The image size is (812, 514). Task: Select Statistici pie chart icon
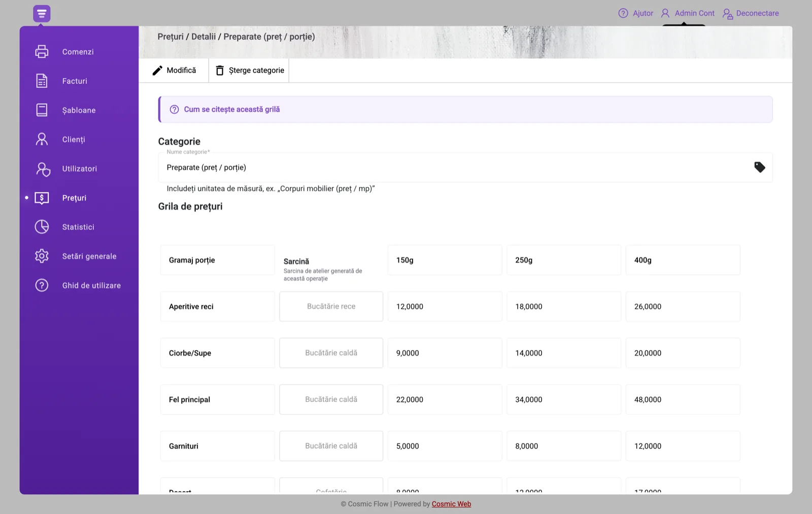(42, 227)
